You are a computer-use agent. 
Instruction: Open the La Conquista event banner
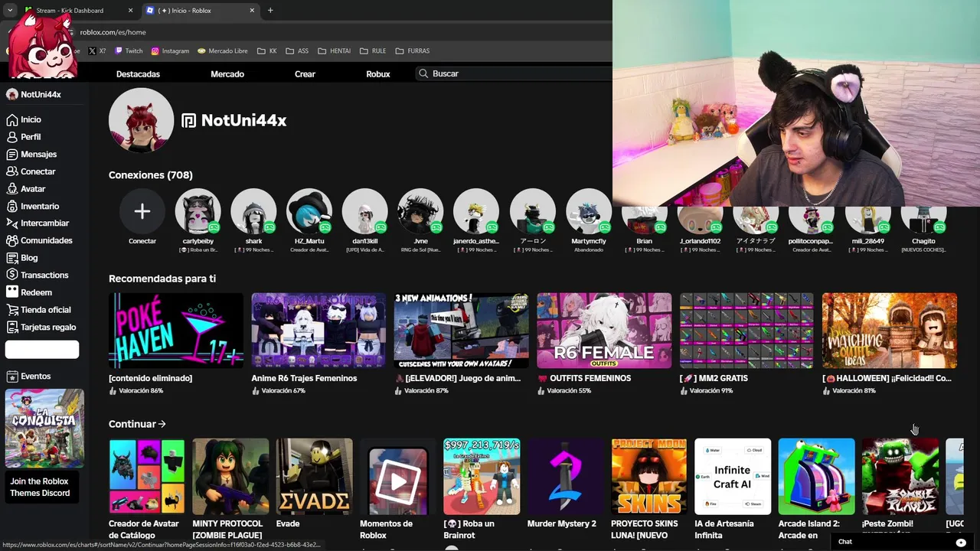tap(44, 428)
